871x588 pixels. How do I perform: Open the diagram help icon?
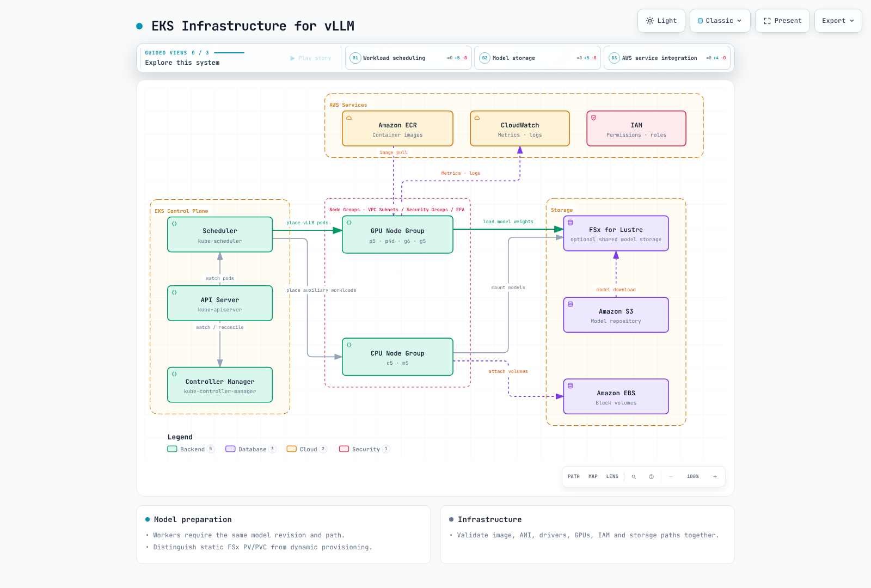coord(651,476)
